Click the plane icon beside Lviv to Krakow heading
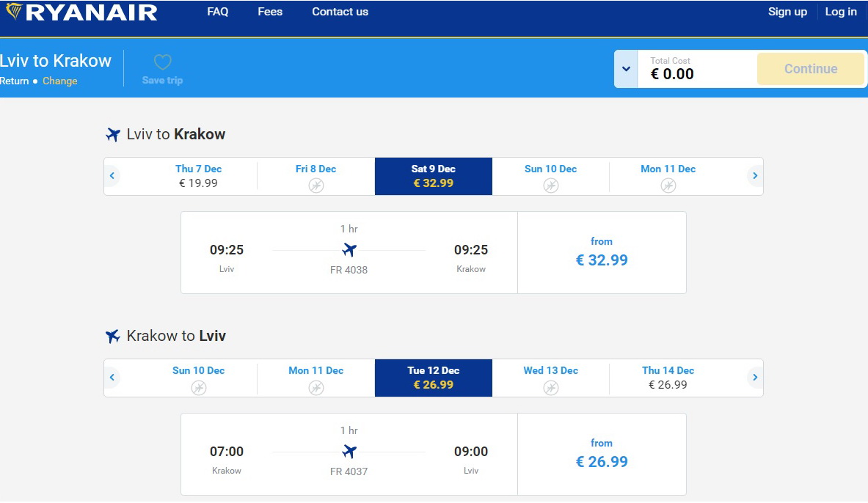Screen dimensions: 868x503 113,135
